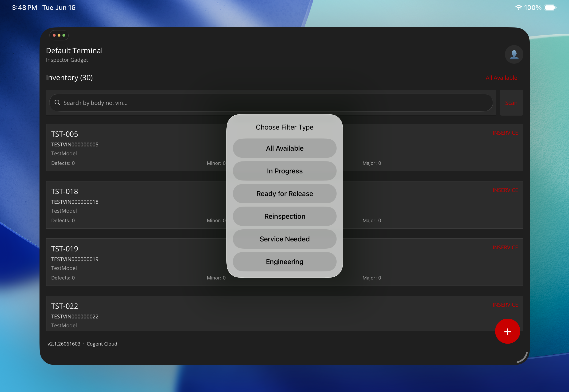Image resolution: width=569 pixels, height=392 pixels.
Task: Click Major: 0 on the TST-005 card
Action: coord(372,163)
